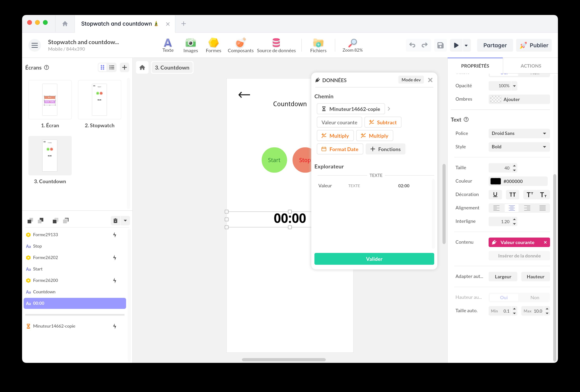Open the black Couleur color swatch
Image resolution: width=580 pixels, height=392 pixels.
[x=495, y=181]
